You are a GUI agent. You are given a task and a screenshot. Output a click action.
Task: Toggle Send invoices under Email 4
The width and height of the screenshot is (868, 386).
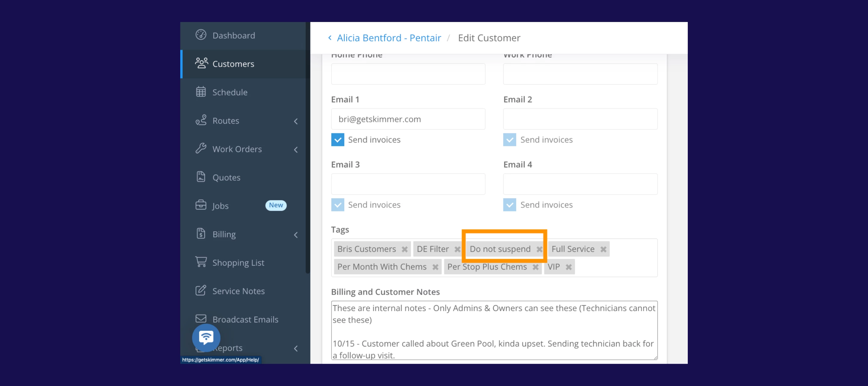[509, 205]
